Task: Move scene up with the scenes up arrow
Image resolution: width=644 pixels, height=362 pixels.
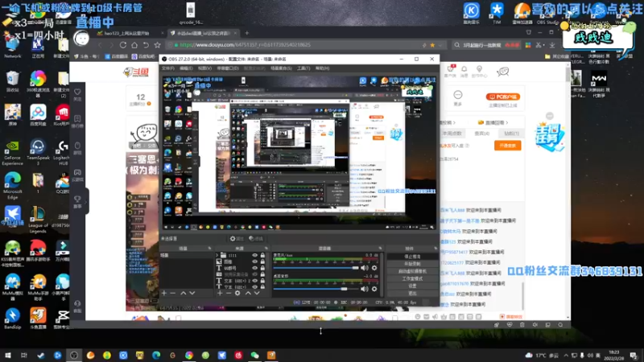Action: coord(184,293)
